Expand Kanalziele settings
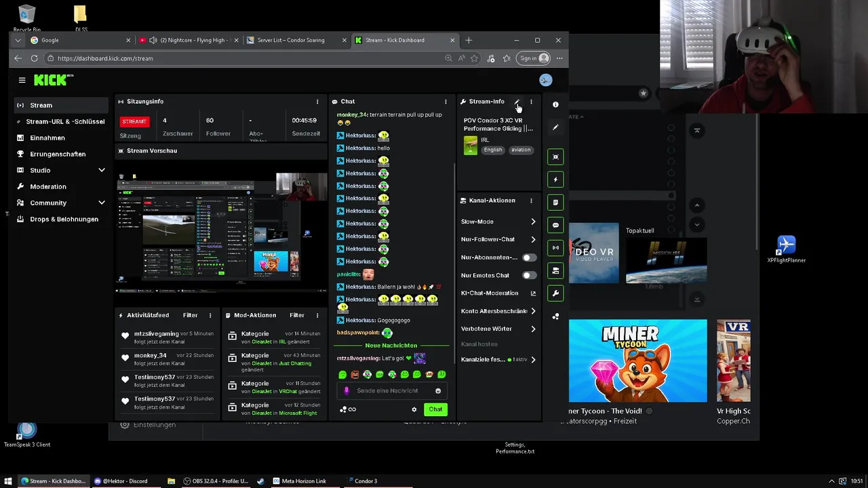This screenshot has width=868, height=488. point(533,360)
